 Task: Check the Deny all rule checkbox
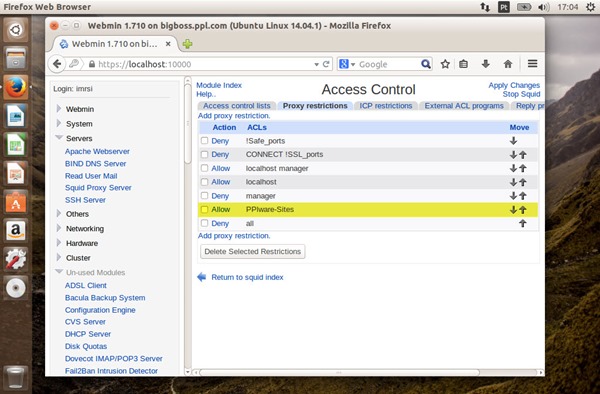(204, 223)
